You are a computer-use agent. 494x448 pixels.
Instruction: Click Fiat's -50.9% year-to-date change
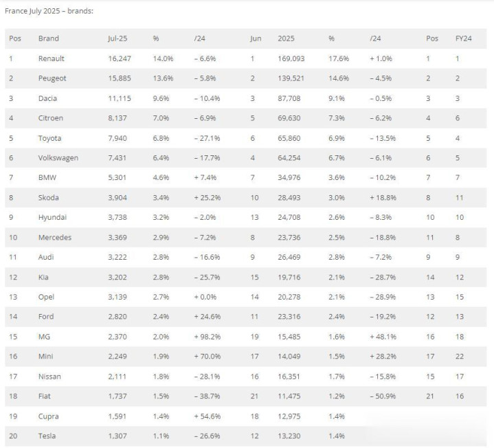(383, 396)
